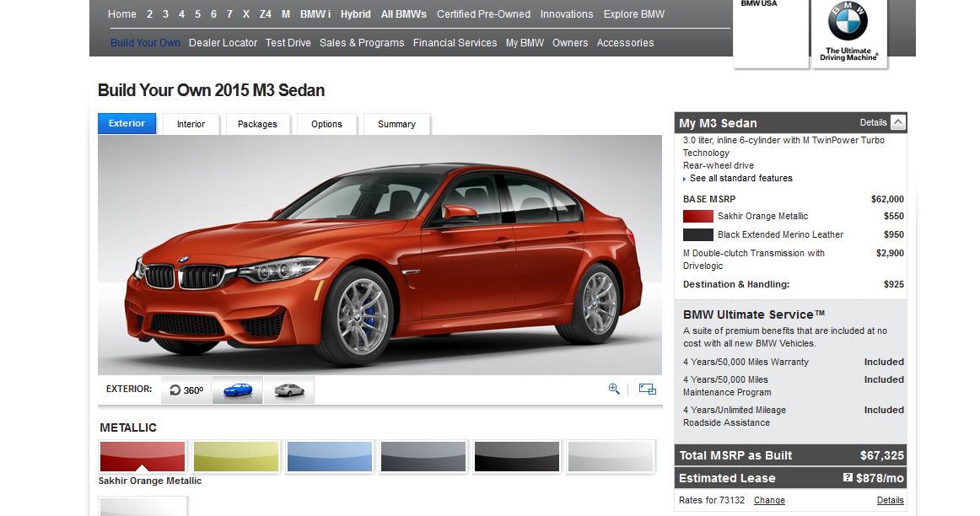980x516 pixels.
Task: Choose the yellow metallic paint swatch
Action: [x=236, y=456]
